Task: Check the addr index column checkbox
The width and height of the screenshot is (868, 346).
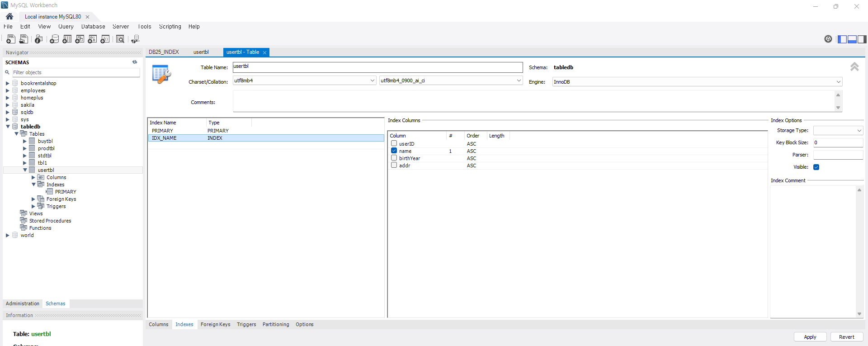Action: 394,165
